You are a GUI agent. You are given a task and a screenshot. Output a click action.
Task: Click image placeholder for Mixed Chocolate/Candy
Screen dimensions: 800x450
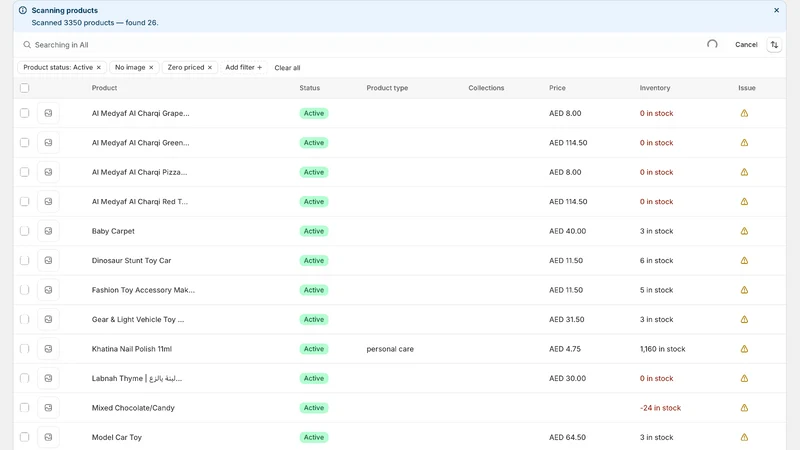48,408
